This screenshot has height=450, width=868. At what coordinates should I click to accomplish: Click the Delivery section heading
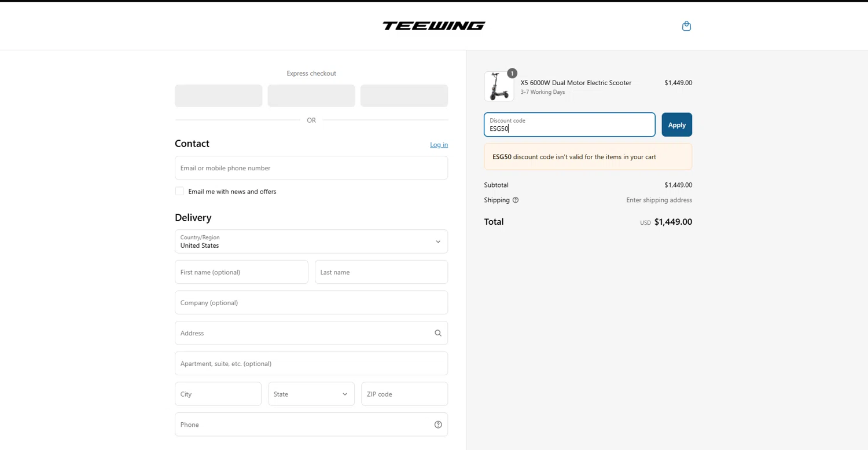click(193, 218)
